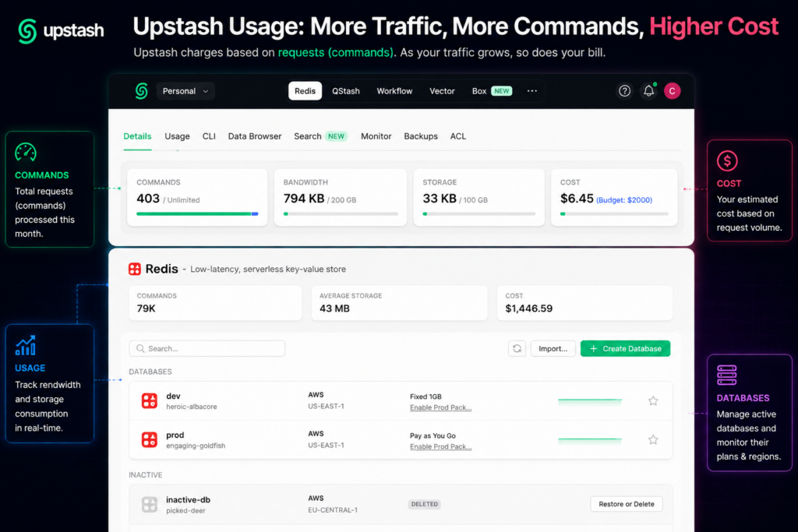Click the Upstash logo in the dashboard header
This screenshot has width=798, height=532.
(x=142, y=91)
